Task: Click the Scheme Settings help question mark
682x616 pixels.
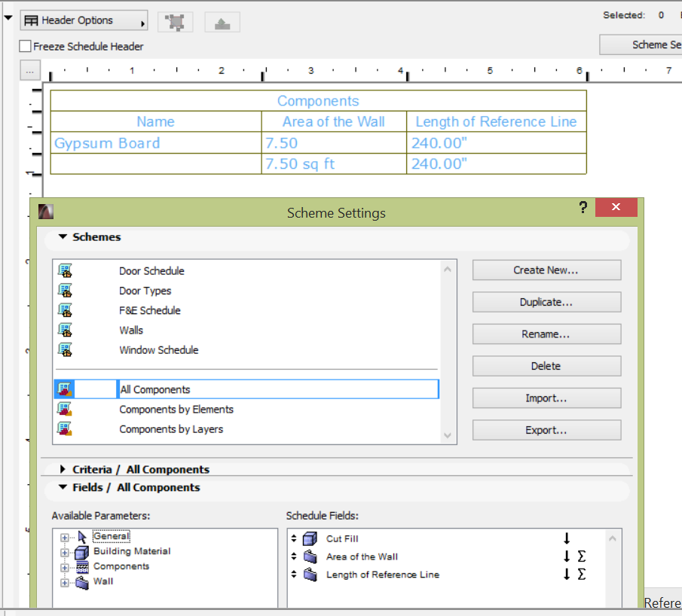Action: (x=583, y=208)
